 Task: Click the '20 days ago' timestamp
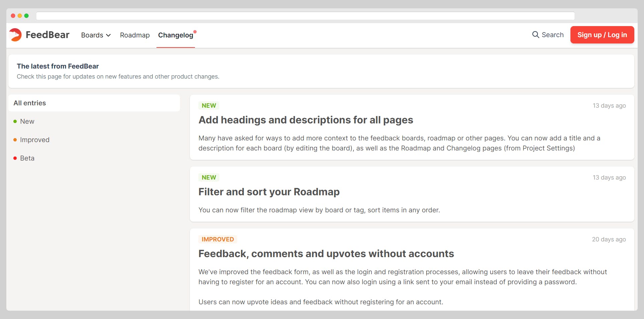(609, 239)
